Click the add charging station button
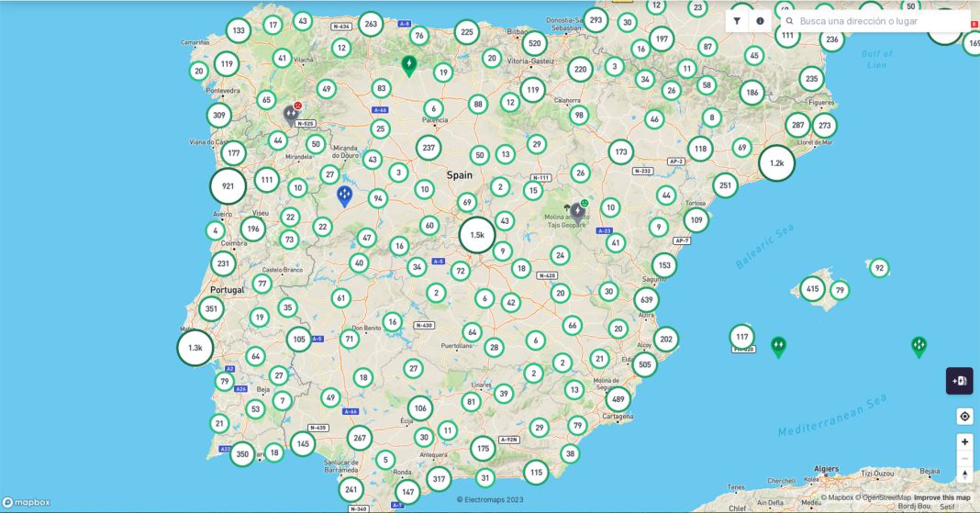The height and width of the screenshot is (513, 980). coord(959,381)
